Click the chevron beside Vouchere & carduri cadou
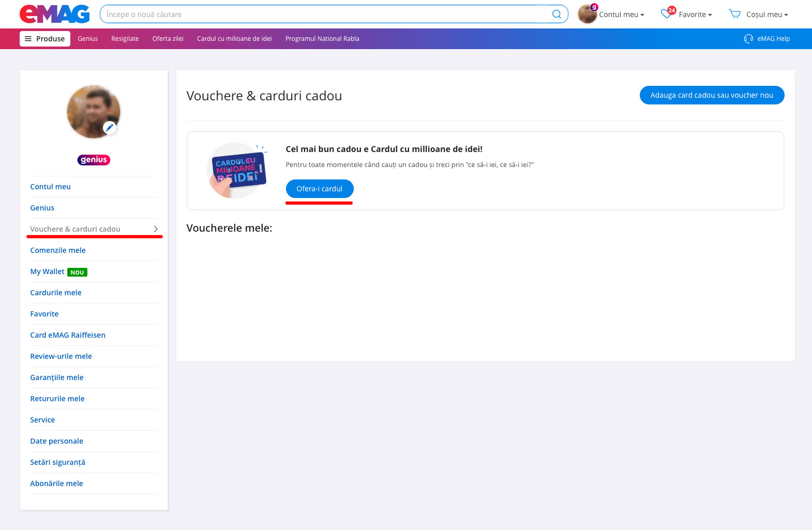 [155, 229]
